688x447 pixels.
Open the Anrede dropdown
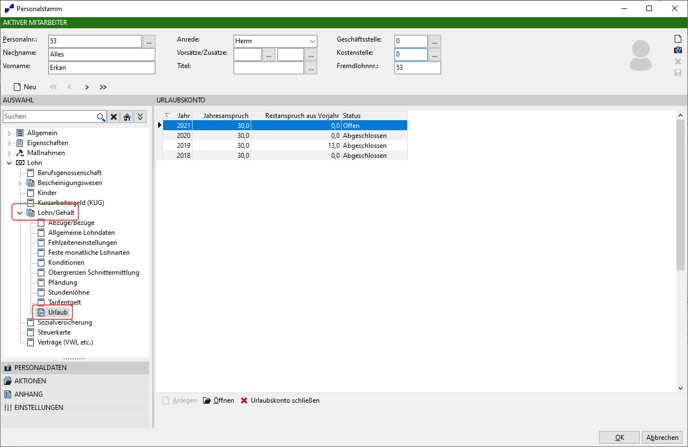tap(312, 41)
